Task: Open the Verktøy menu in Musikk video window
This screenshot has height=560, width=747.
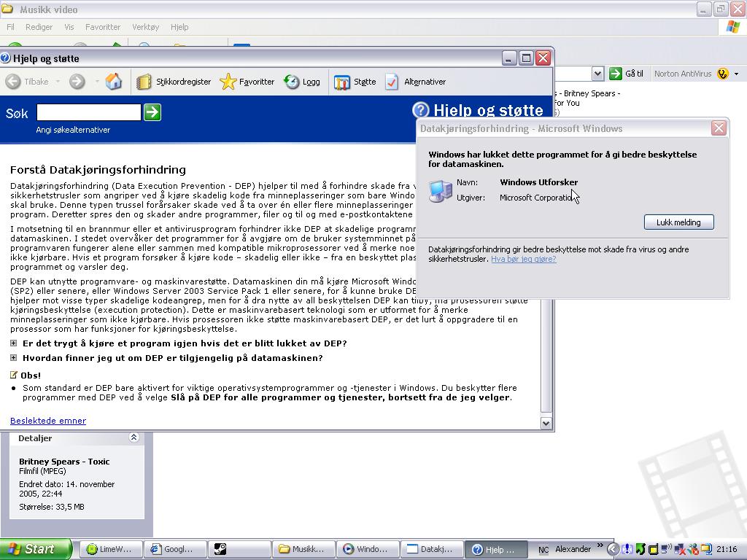Action: coord(145,27)
